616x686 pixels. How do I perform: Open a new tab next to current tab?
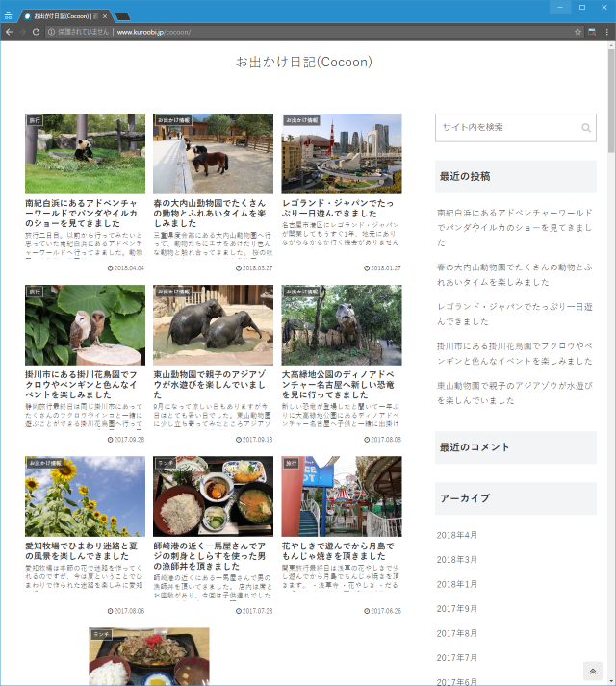click(123, 17)
